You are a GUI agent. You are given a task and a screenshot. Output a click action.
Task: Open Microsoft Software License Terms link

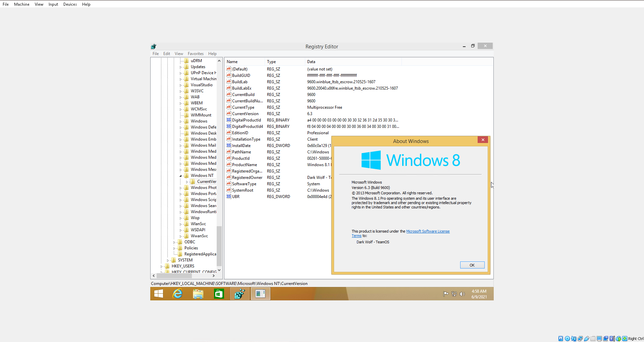(428, 231)
